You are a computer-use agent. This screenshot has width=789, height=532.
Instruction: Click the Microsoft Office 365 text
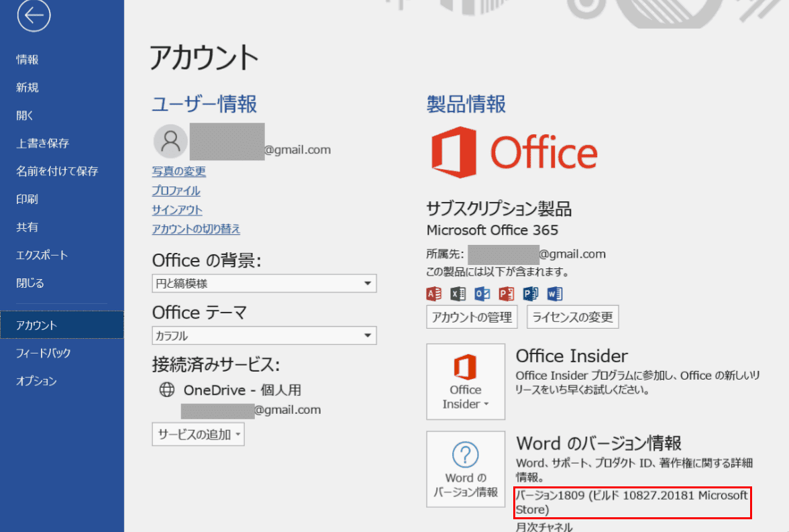[x=492, y=230]
